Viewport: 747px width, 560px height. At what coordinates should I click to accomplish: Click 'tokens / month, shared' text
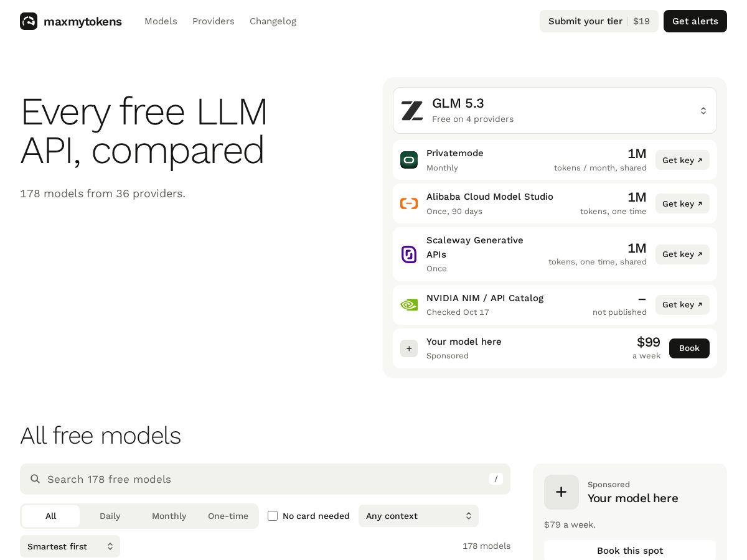click(x=600, y=168)
